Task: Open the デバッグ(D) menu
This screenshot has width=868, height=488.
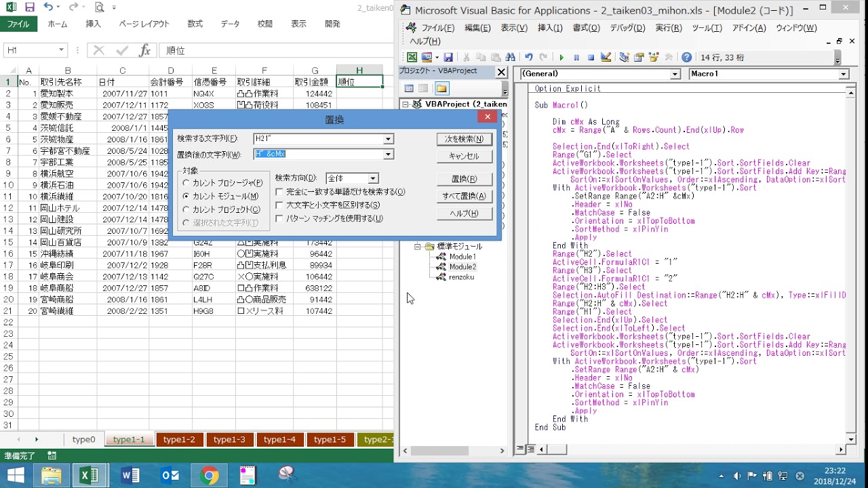Action: tap(627, 28)
